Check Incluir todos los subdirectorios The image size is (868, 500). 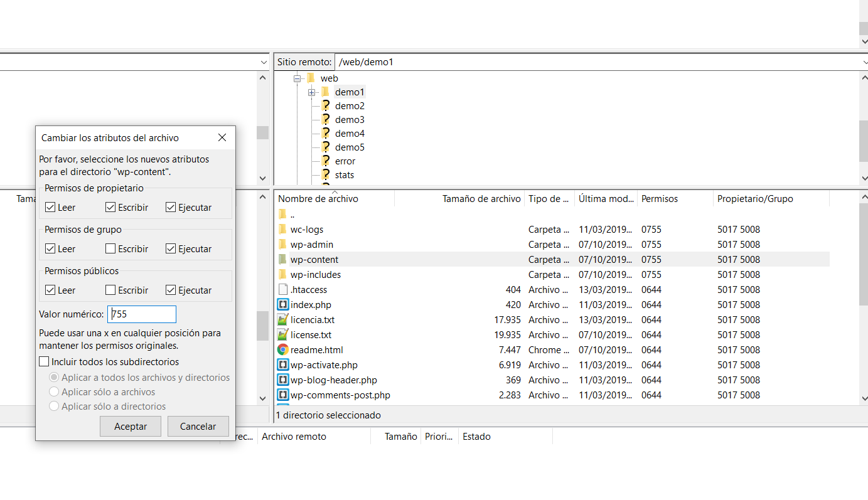pos(44,362)
